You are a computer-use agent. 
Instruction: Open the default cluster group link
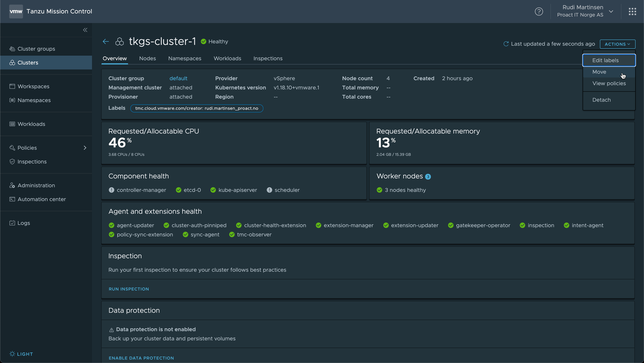[x=178, y=78]
